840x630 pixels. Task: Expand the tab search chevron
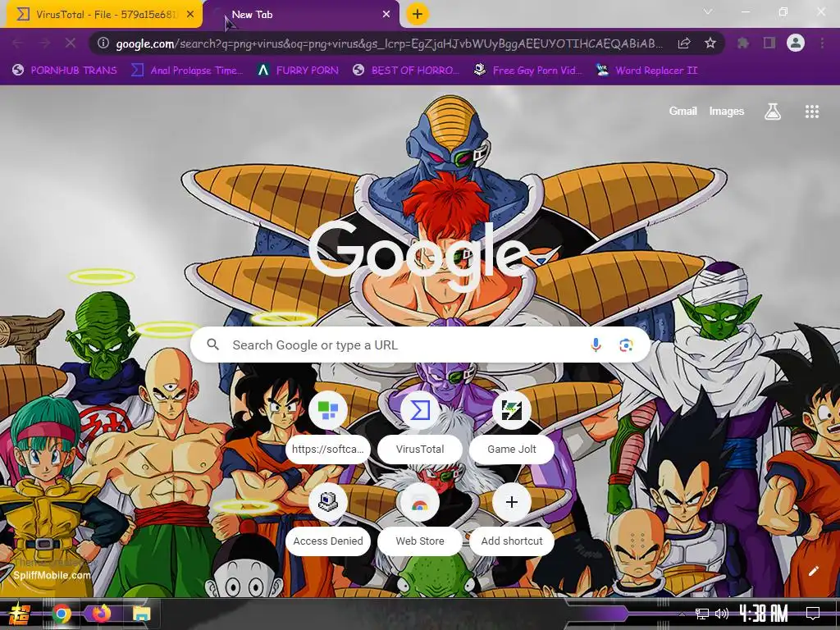click(x=708, y=11)
